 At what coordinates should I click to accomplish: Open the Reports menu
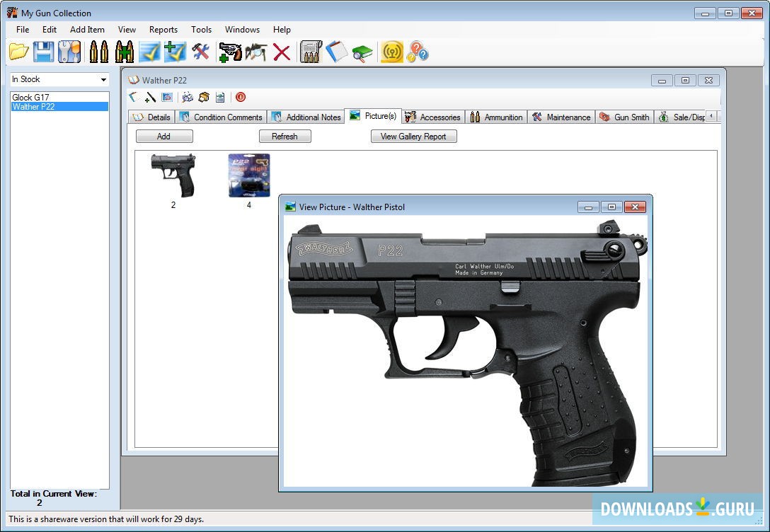(x=163, y=30)
